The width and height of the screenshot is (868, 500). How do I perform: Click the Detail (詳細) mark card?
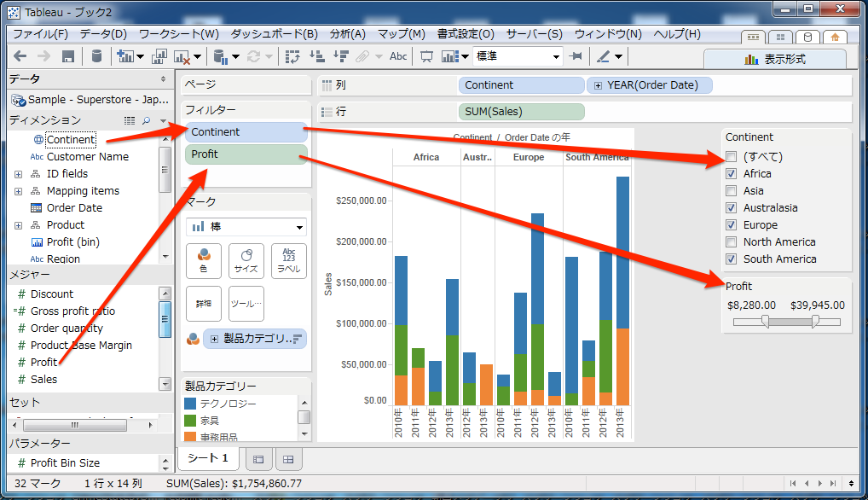[203, 303]
